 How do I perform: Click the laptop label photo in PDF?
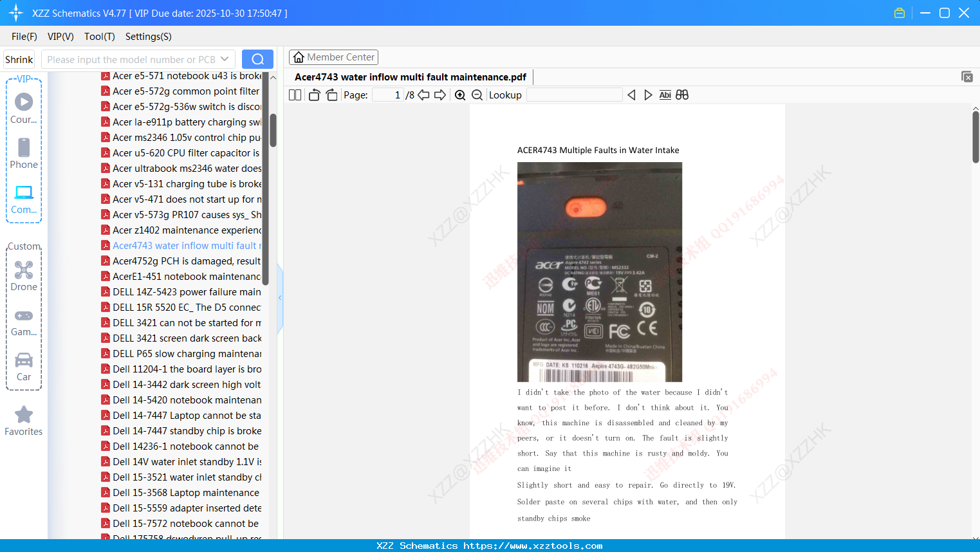click(x=600, y=272)
